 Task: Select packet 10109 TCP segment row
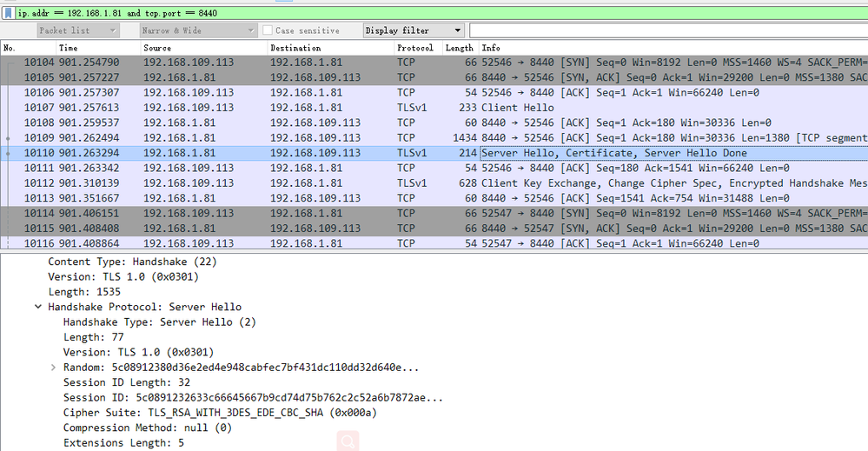(434, 138)
